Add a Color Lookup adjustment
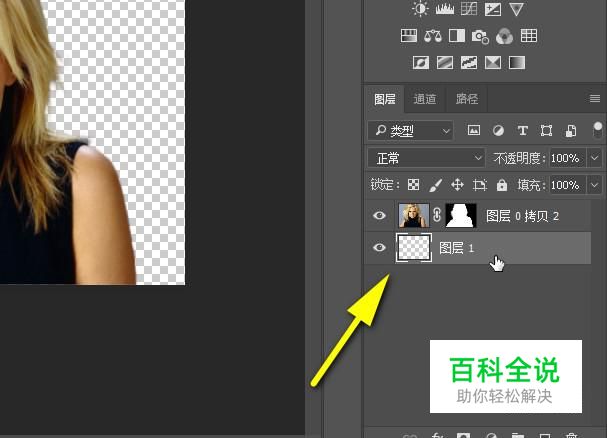Image resolution: width=607 pixels, height=438 pixels. coord(529,36)
